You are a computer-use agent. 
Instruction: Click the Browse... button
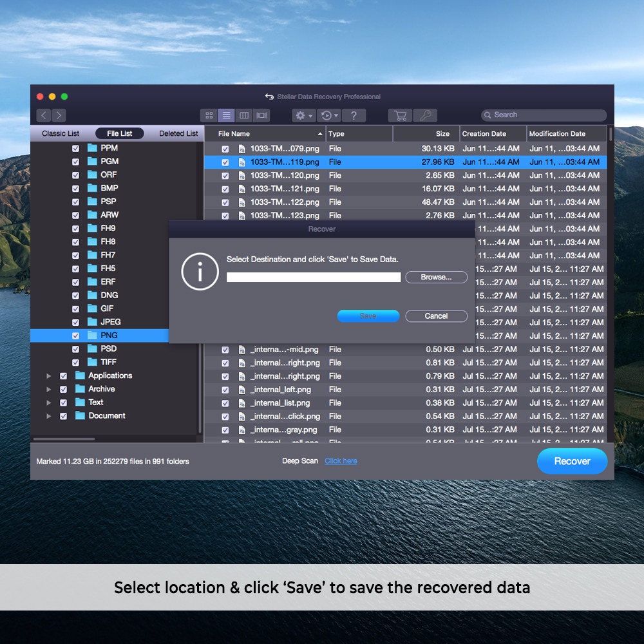coord(436,277)
